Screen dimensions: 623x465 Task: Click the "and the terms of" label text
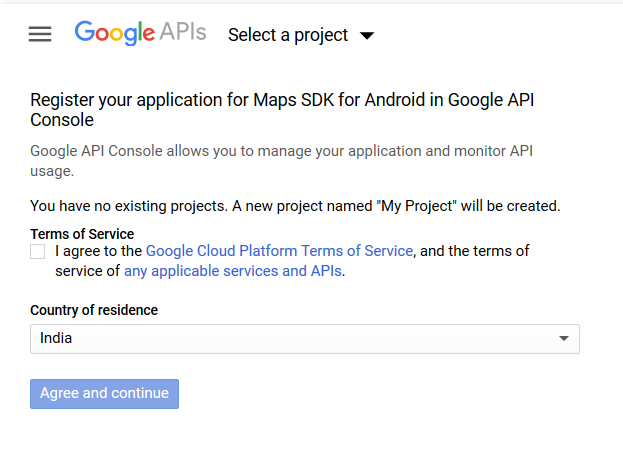coord(474,251)
